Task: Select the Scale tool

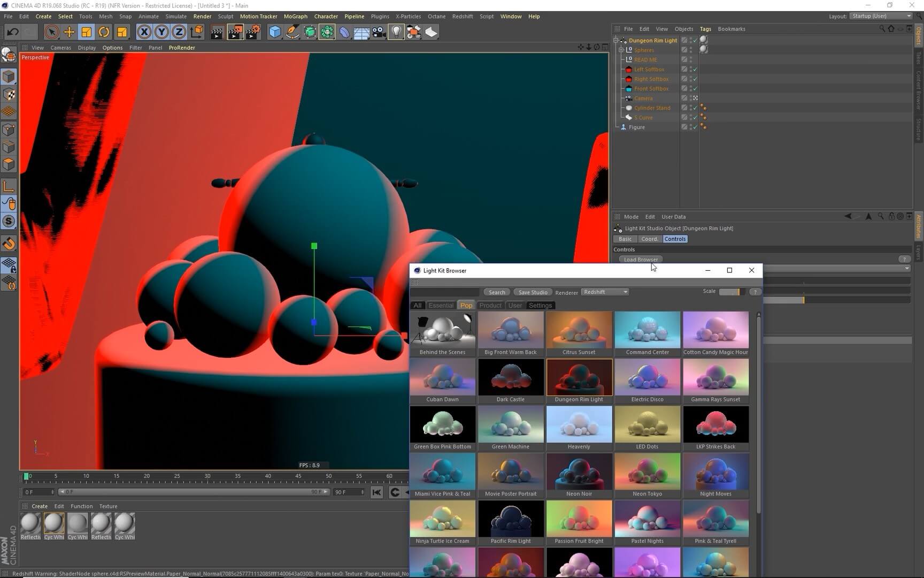Action: [87, 32]
